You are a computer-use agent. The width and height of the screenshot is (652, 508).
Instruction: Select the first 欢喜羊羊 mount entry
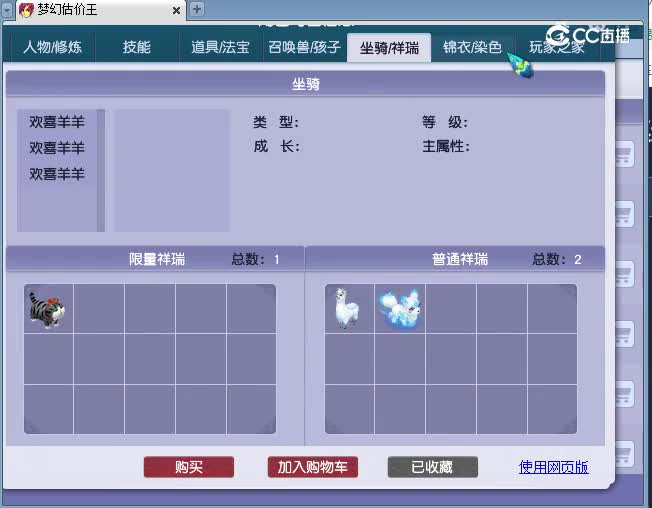pyautogui.click(x=57, y=122)
